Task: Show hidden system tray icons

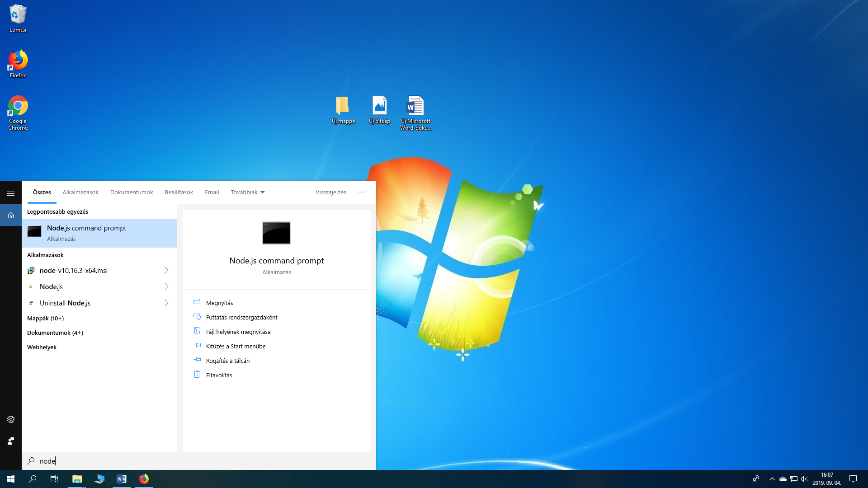Action: tap(772, 479)
